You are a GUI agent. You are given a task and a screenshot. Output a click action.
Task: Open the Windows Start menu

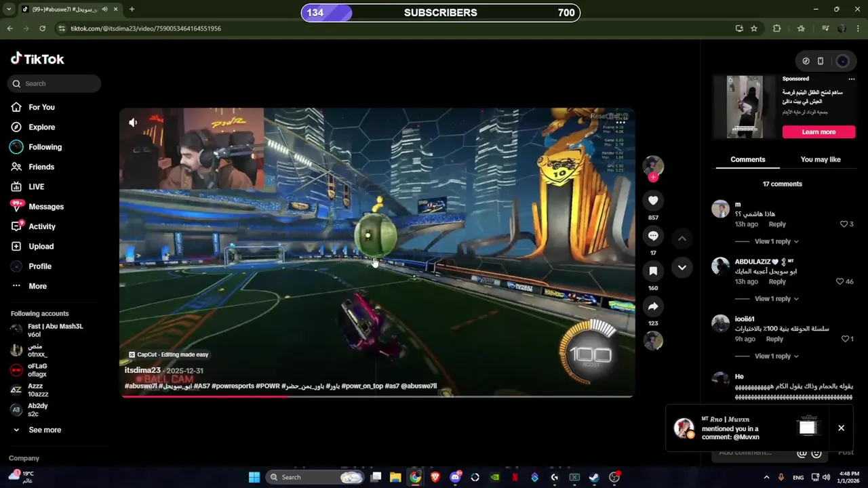(x=254, y=477)
